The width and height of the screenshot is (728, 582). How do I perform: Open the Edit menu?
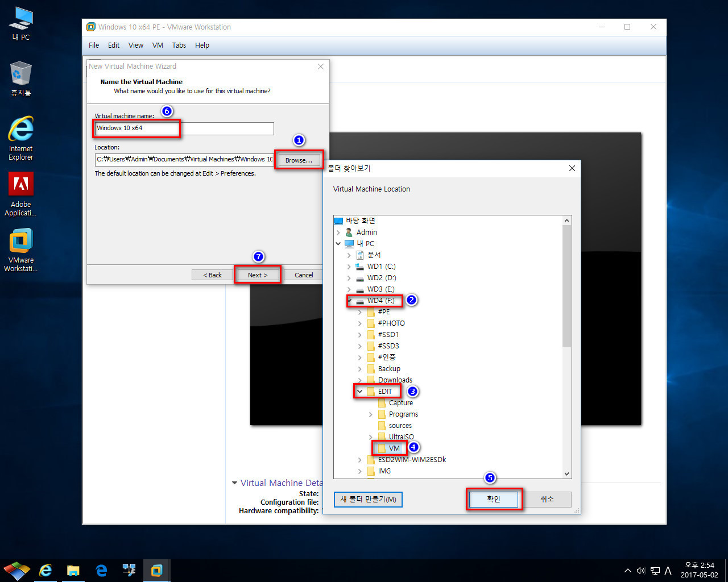coord(114,45)
